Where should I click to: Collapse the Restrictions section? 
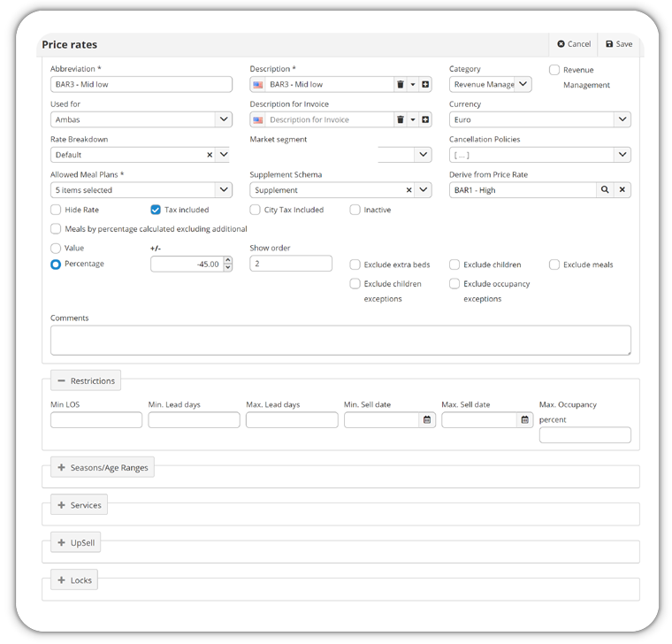click(86, 380)
